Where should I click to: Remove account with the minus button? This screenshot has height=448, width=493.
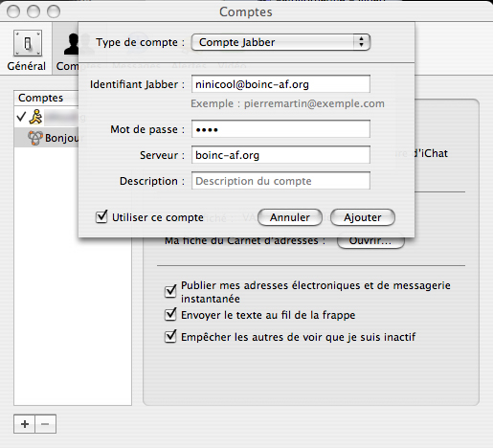click(45, 424)
